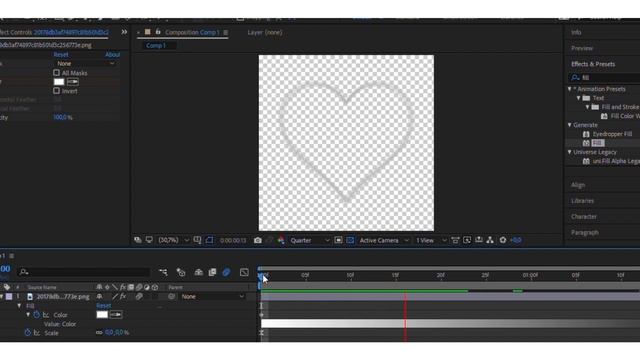Click the blue exposure value +0.0
The width and height of the screenshot is (640, 360).
(x=516, y=240)
